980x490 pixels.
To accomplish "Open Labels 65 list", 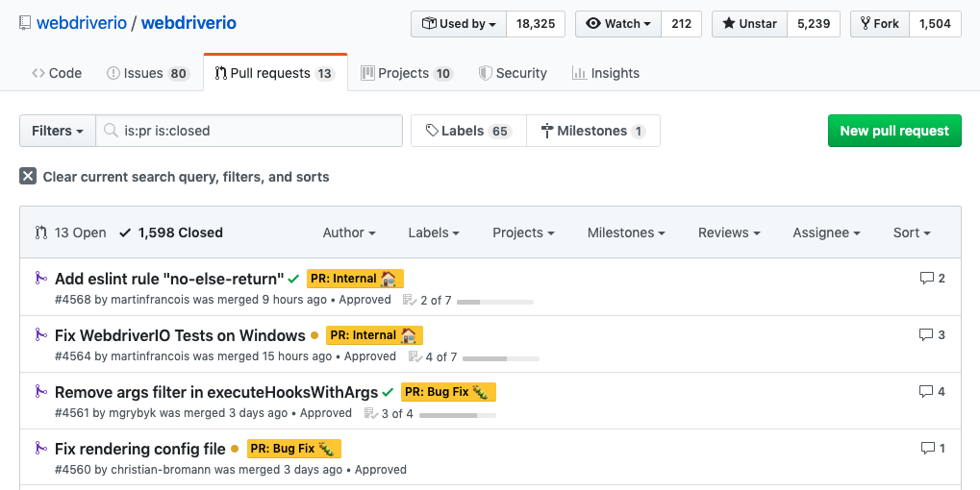I will tap(468, 131).
